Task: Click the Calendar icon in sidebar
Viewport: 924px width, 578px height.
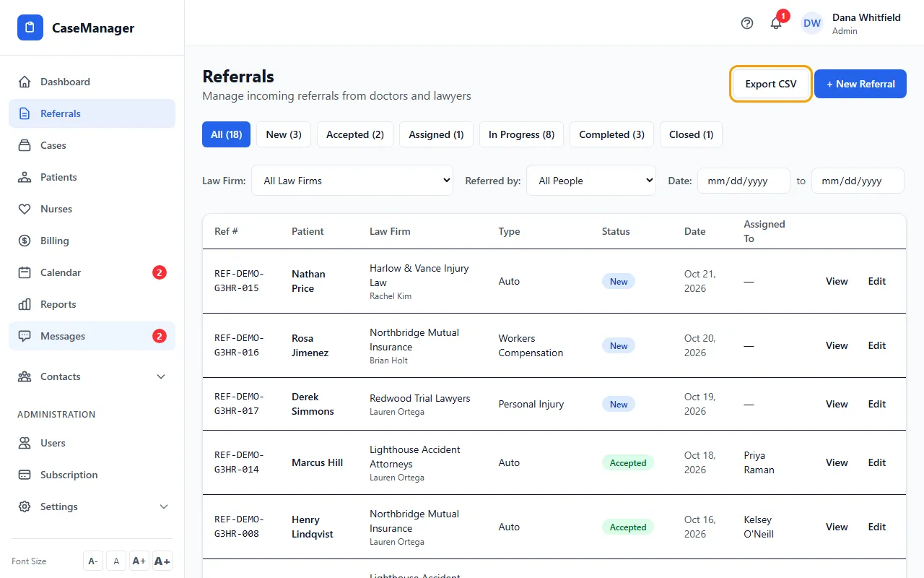Action: (25, 272)
